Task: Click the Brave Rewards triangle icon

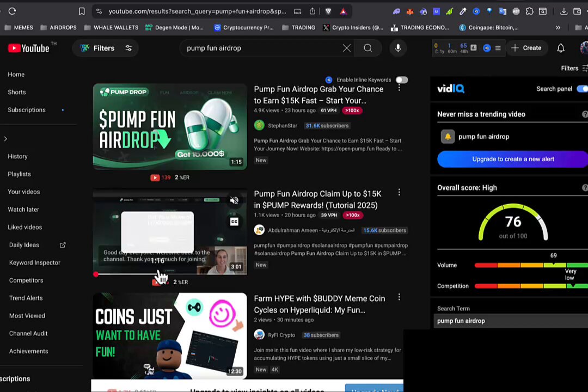Action: pos(343,11)
